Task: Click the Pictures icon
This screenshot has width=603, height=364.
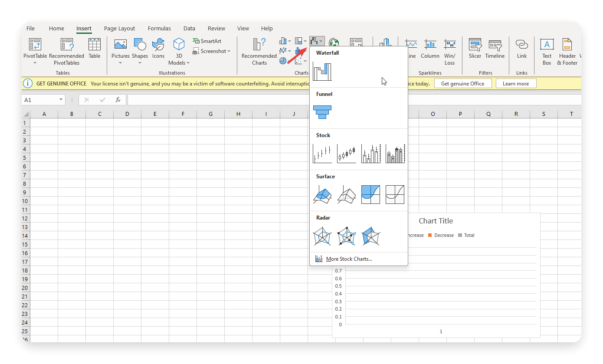Action: (120, 44)
